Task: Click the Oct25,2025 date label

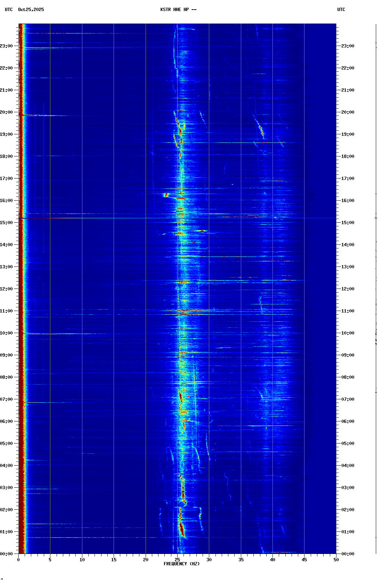Action: 31,10
